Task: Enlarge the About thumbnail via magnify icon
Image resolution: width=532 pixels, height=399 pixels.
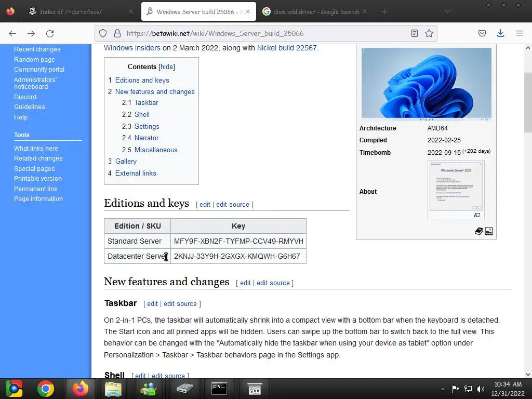Action: click(x=477, y=215)
